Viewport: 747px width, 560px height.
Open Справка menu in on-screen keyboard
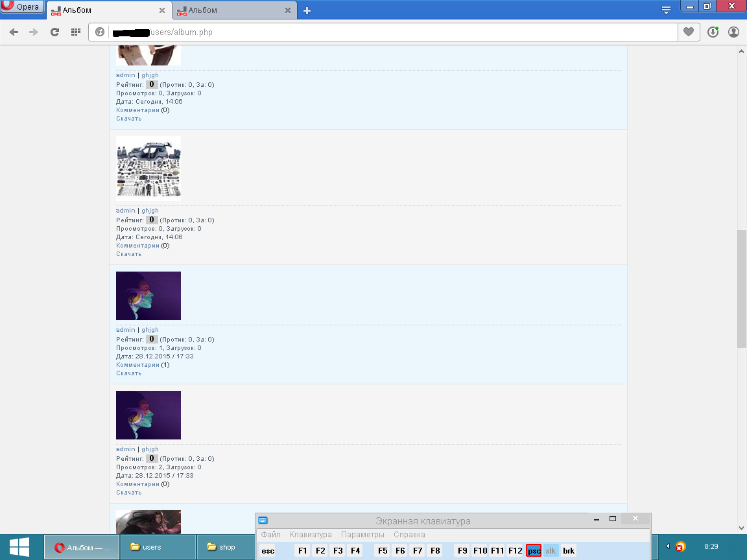[409, 534]
